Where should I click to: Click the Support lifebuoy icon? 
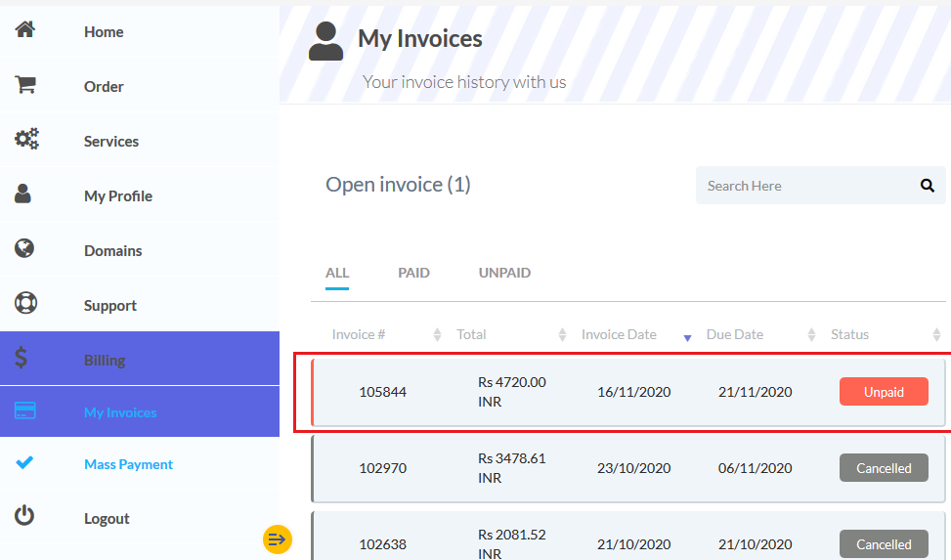pyautogui.click(x=25, y=303)
